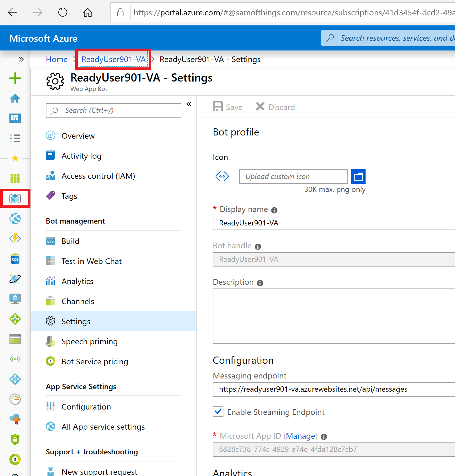Click the Home breadcrumb link
The width and height of the screenshot is (455, 476).
coord(57,59)
